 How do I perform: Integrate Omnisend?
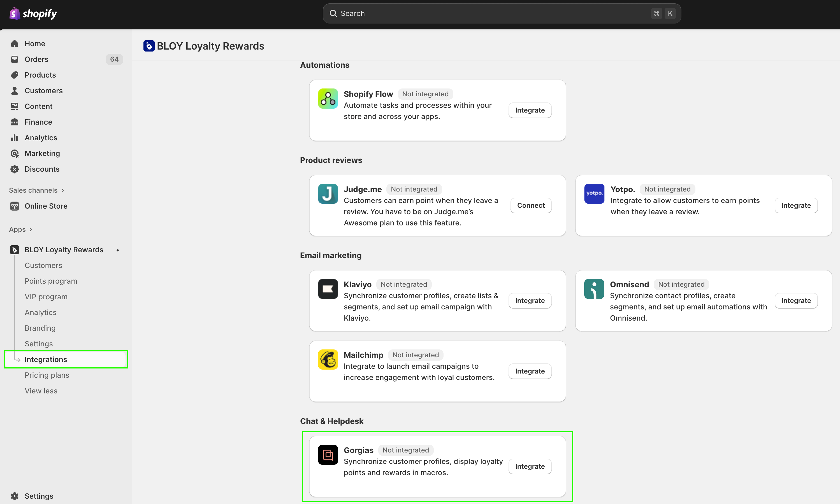796,301
